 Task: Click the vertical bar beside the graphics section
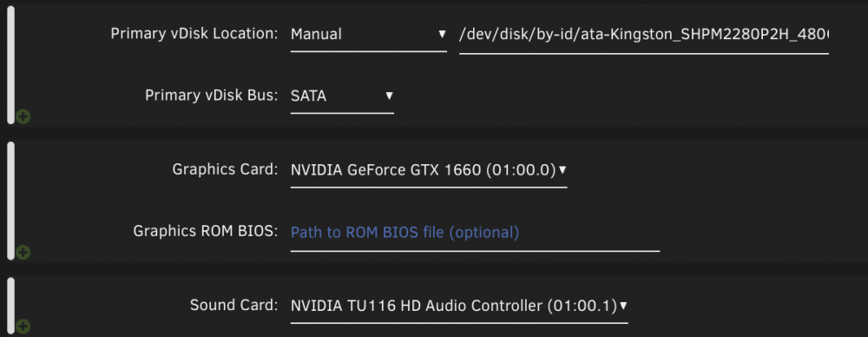click(10, 201)
